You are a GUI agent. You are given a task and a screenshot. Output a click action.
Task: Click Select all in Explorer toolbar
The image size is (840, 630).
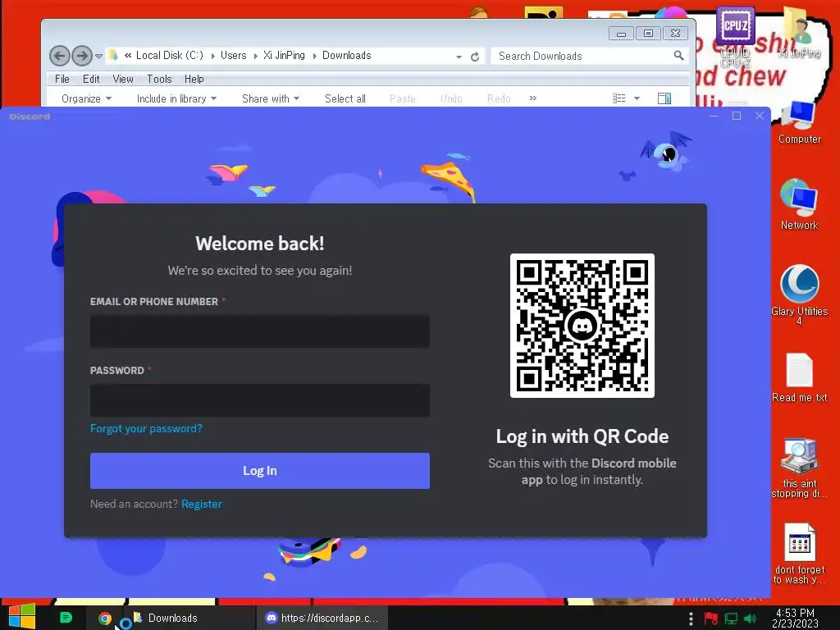(345, 98)
